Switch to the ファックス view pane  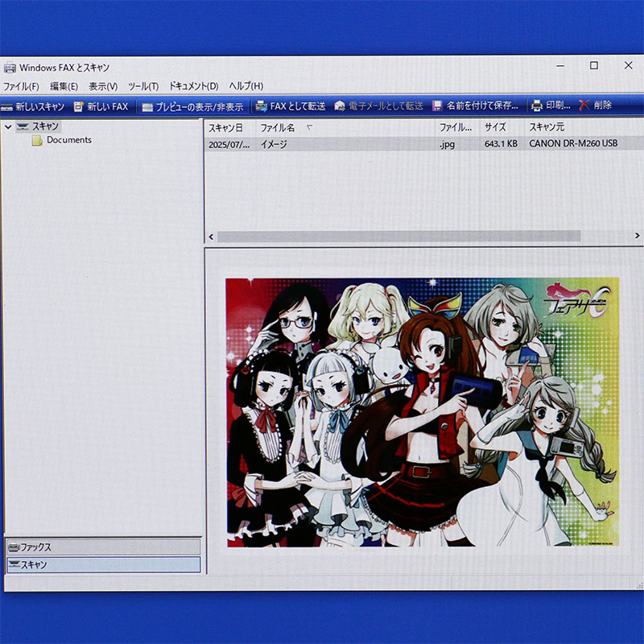click(103, 547)
